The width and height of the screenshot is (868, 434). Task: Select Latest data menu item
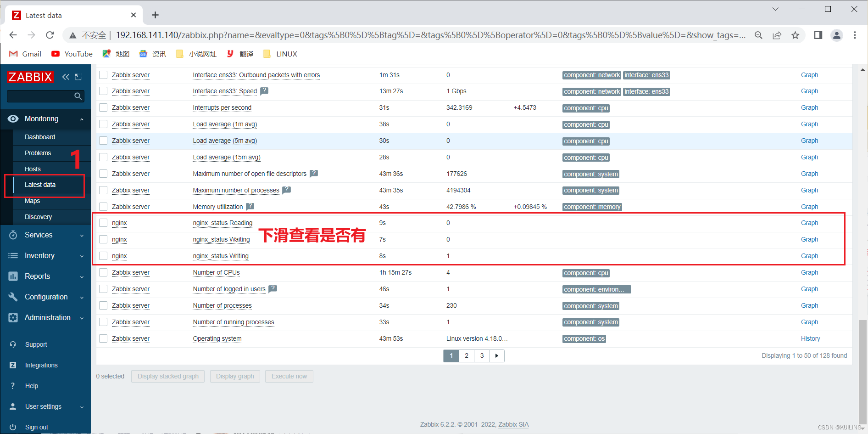40,185
